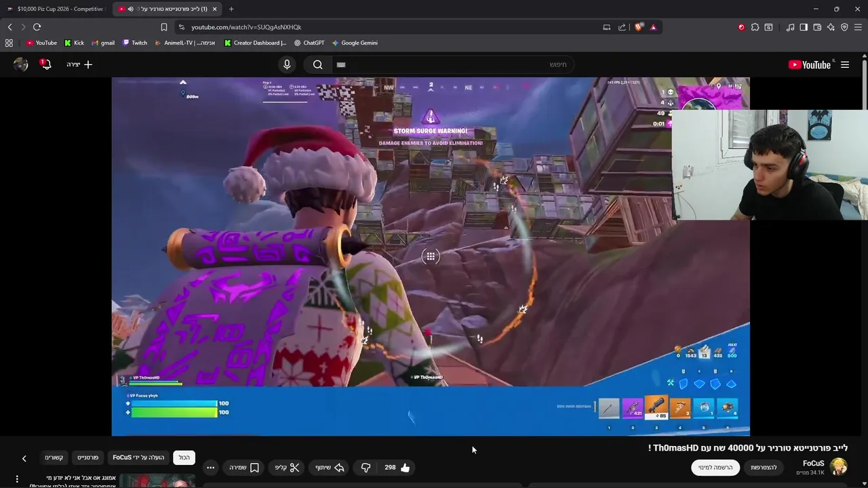
Task: Open the YouTube hamburger guide menu
Action: (845, 64)
